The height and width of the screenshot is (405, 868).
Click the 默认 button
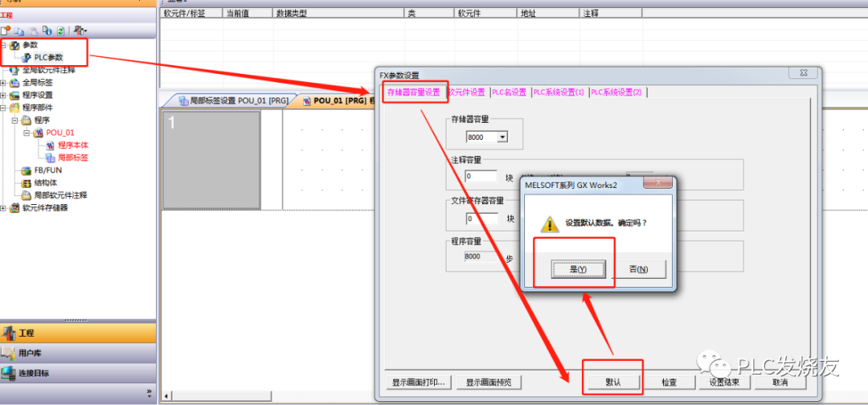point(612,382)
